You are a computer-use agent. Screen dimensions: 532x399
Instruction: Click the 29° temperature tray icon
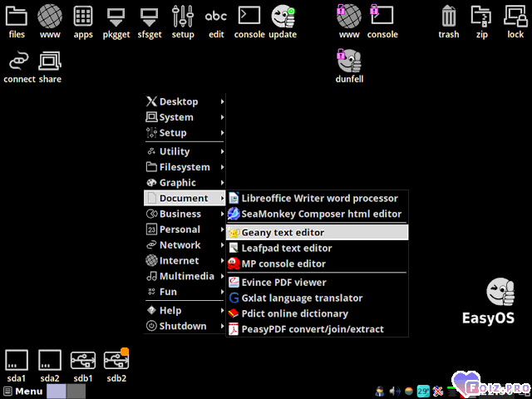423,392
